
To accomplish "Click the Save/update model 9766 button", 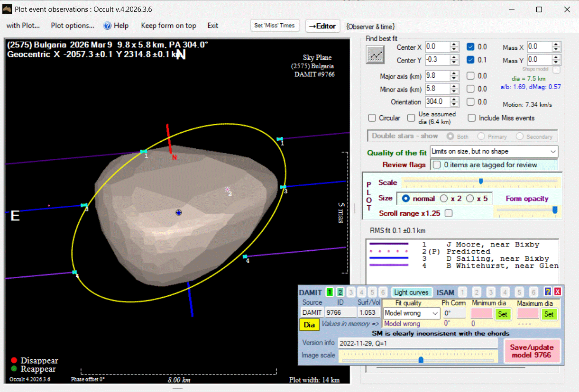I will pos(532,351).
